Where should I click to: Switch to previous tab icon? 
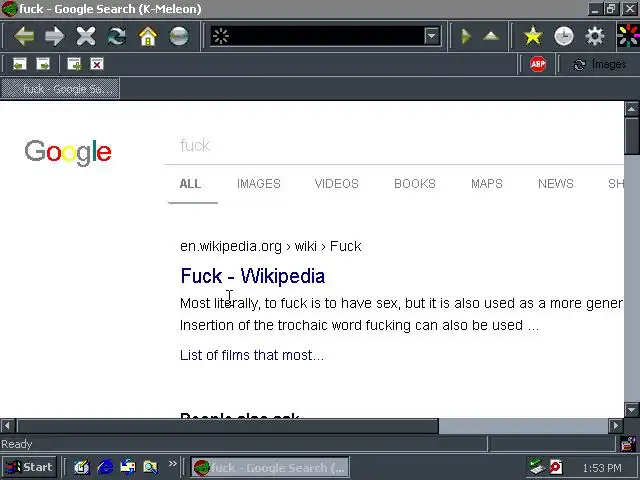click(x=20, y=64)
